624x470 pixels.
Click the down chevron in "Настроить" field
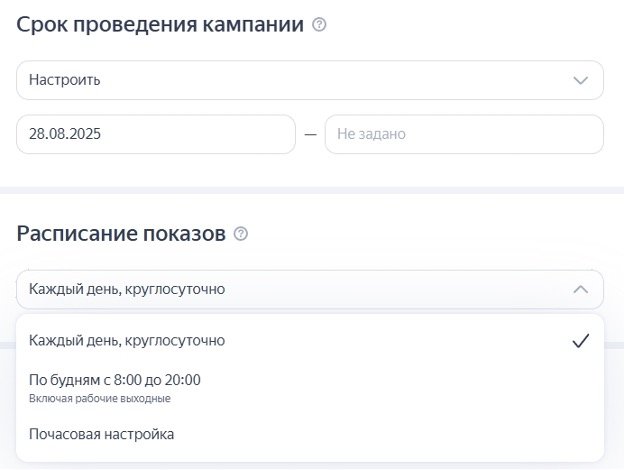[580, 81]
